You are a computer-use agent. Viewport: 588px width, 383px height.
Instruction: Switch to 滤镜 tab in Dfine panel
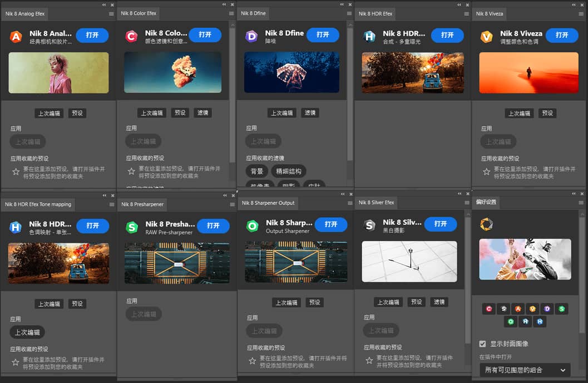click(310, 113)
